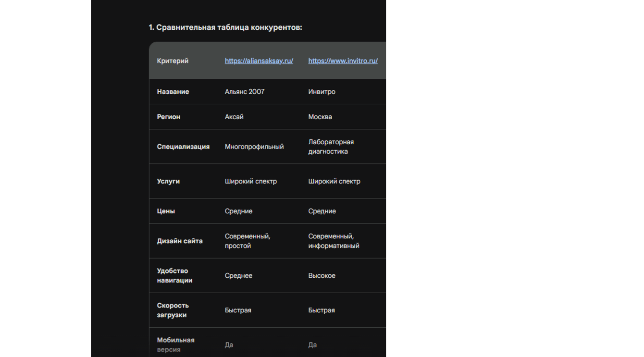Image resolution: width=644 pixels, height=357 pixels.
Task: Click the 'Критерий' column header
Action: 173,61
